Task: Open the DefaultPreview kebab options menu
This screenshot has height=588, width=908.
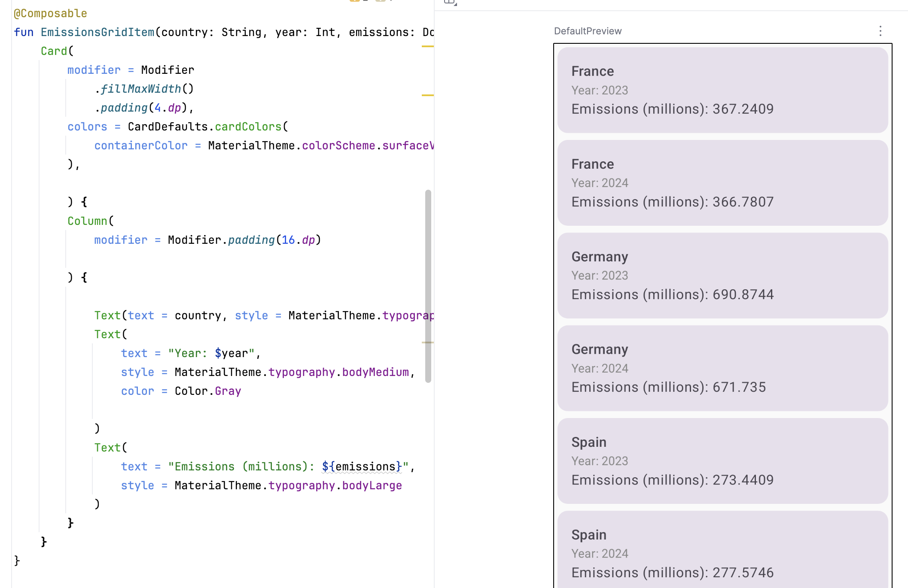Action: (880, 31)
